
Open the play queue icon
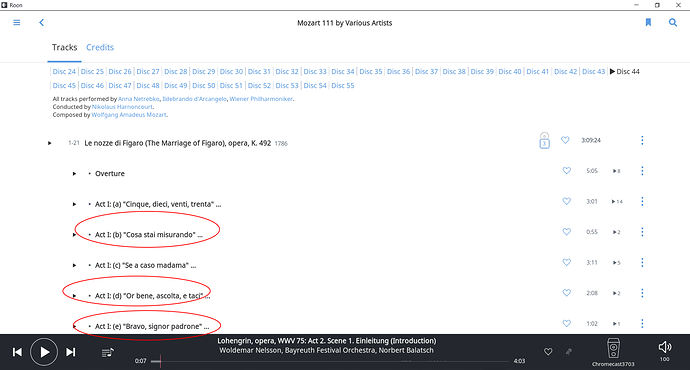[x=108, y=352]
